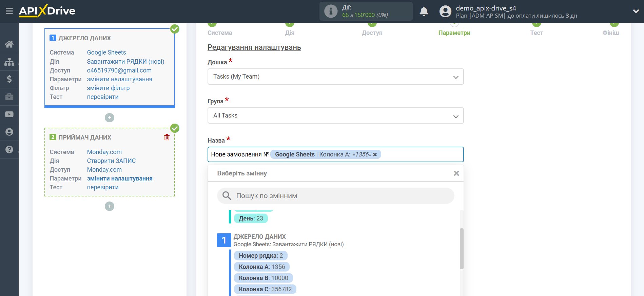Click перевірити in data receiver block
Screen dimensions: 644x296
click(103, 187)
